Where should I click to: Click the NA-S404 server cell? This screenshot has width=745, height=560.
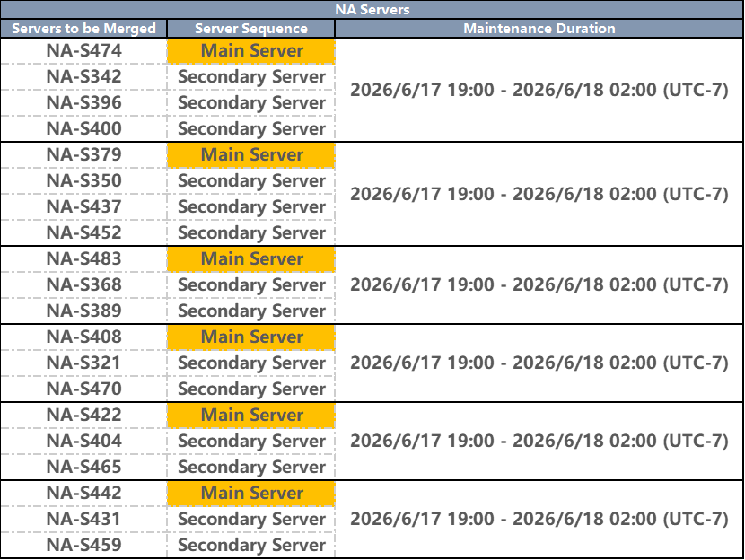(x=83, y=442)
